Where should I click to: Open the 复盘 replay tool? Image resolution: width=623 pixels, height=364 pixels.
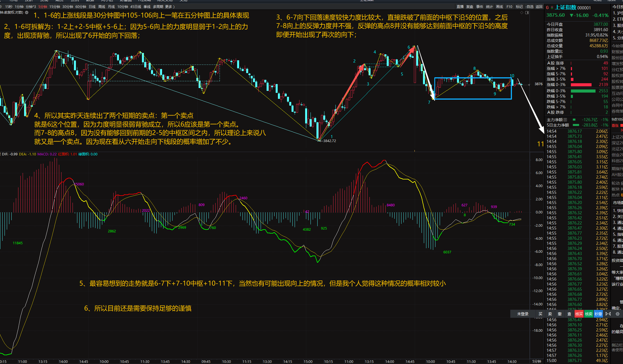470,7
